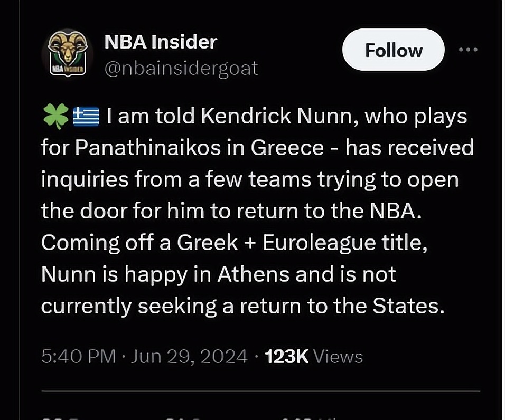Open the NBA Insider display name profile
Image resolution: width=505 pixels, height=420 pixels.
[161, 42]
